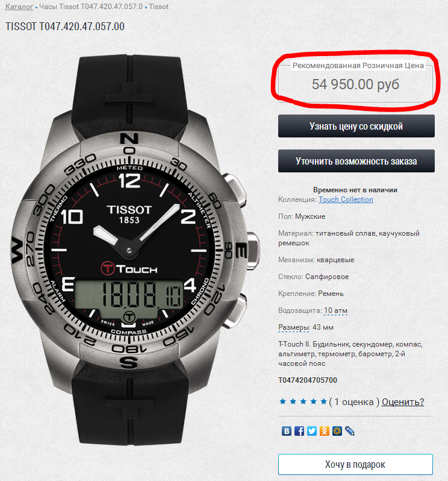Share on Odnoklassniki orange icon
Image resolution: width=448 pixels, height=481 pixels.
pos(324,431)
